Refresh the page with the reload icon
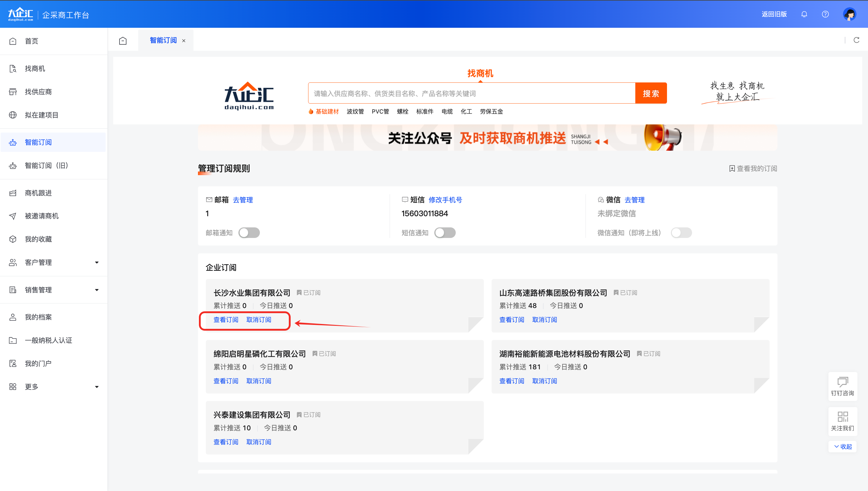The image size is (868, 491). tap(856, 40)
